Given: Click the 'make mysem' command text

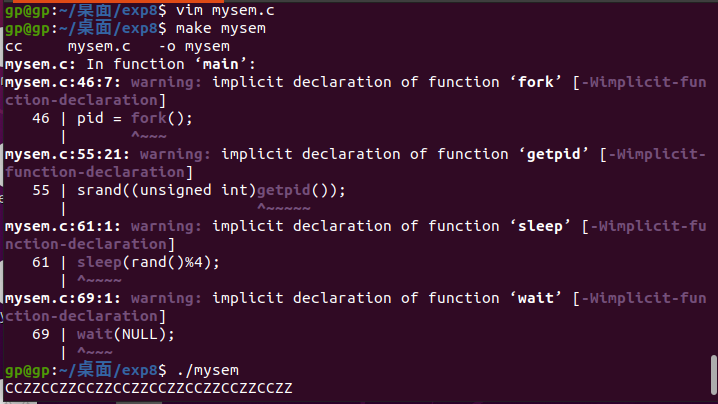Looking at the screenshot, I should [221, 28].
